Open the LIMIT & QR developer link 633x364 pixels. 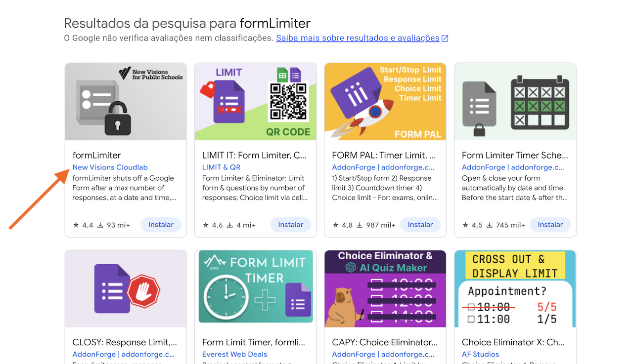click(x=221, y=167)
